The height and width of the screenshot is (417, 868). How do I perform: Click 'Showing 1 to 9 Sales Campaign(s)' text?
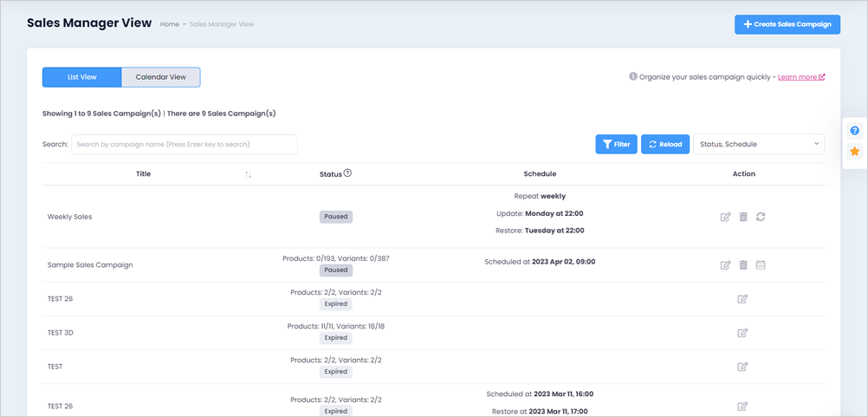click(x=101, y=114)
